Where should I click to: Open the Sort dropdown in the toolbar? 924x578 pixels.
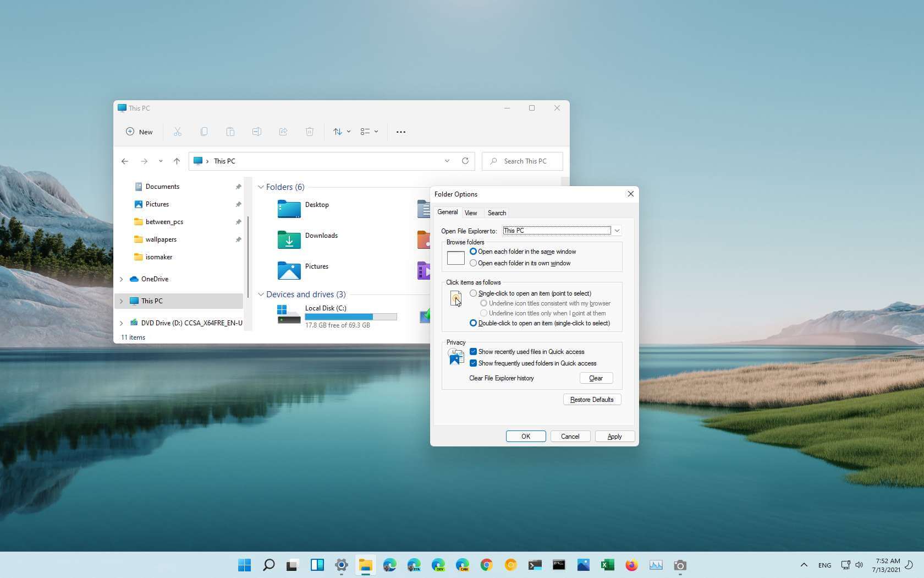(341, 132)
